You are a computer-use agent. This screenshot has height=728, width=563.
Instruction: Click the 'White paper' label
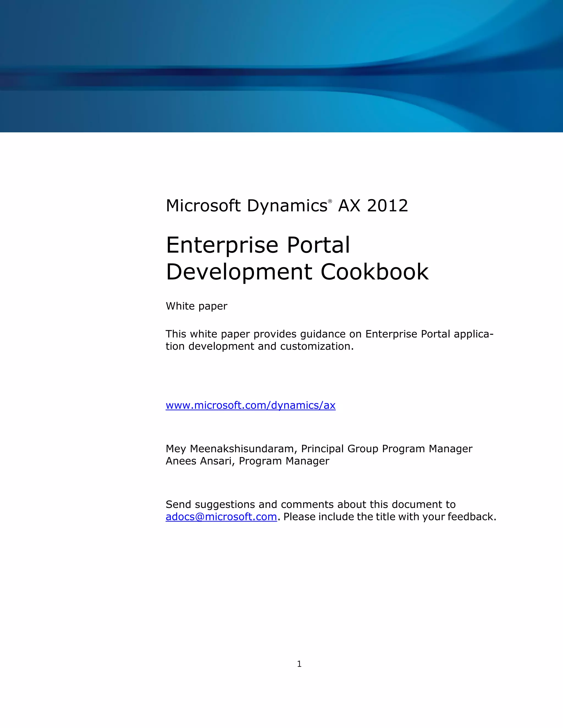[197, 306]
